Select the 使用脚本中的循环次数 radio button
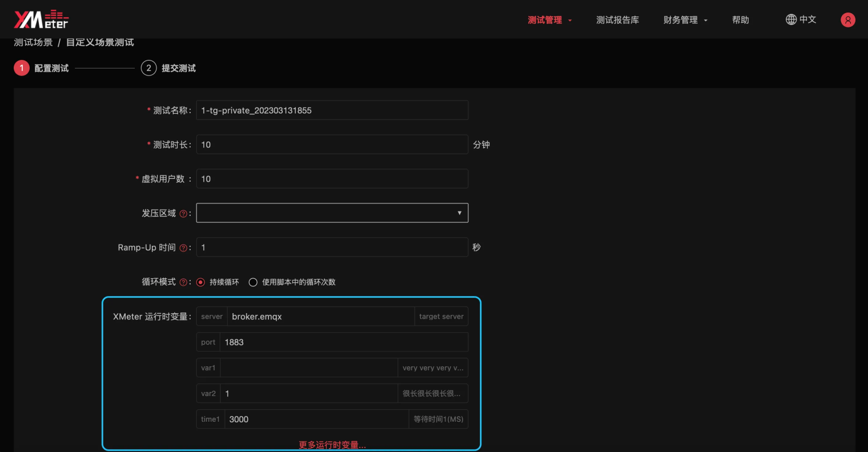This screenshot has height=452, width=868. tap(253, 281)
